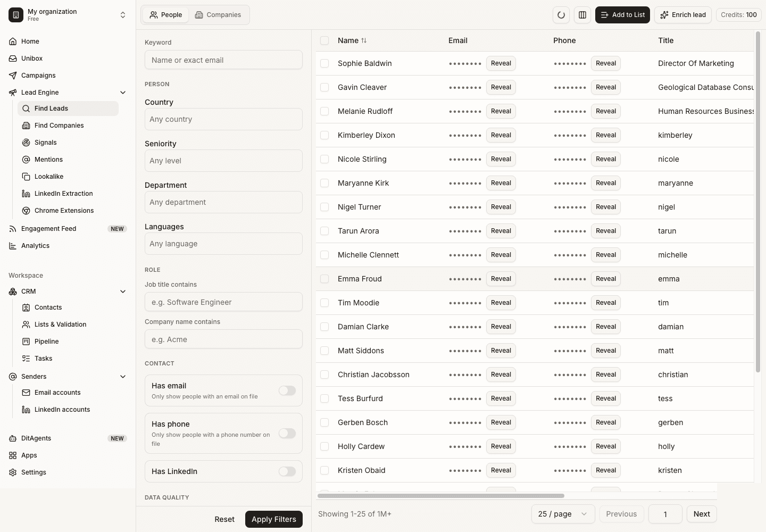Open Lists & Validation people icon

[26, 325]
